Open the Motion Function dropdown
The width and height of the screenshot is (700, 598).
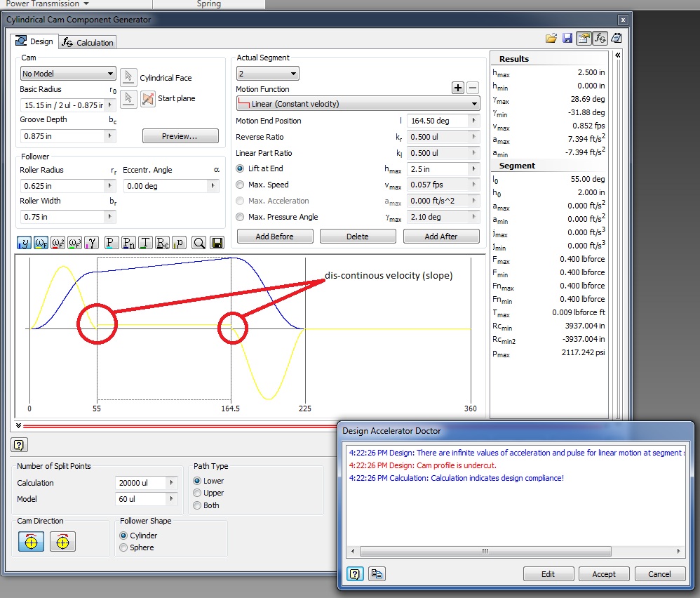pos(476,103)
